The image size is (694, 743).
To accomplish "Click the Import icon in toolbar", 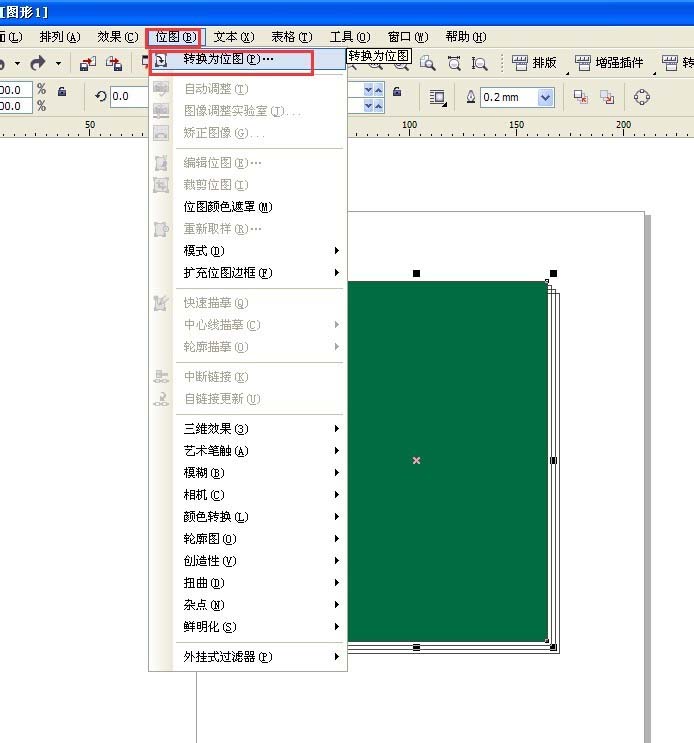I will pyautogui.click(x=88, y=63).
